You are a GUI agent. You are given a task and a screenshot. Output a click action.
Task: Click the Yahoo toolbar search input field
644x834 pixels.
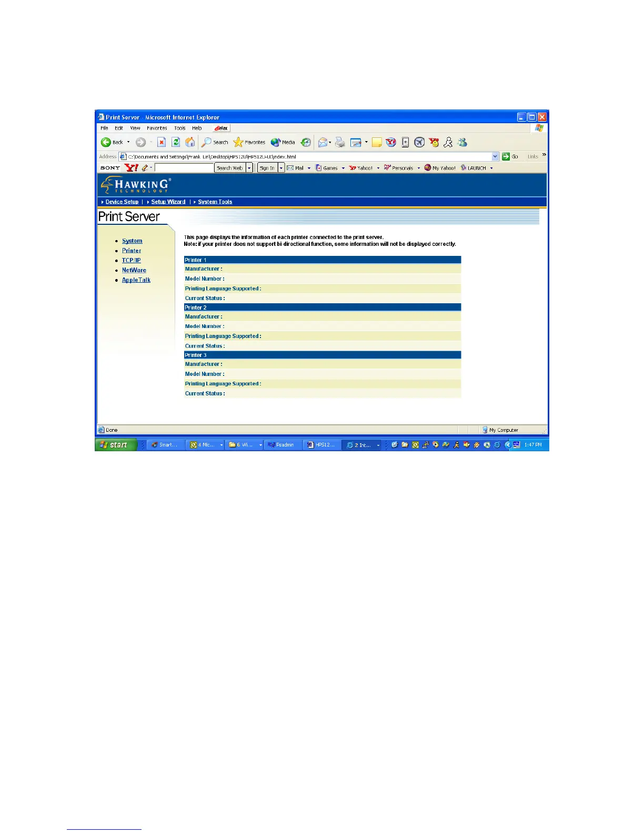point(184,168)
